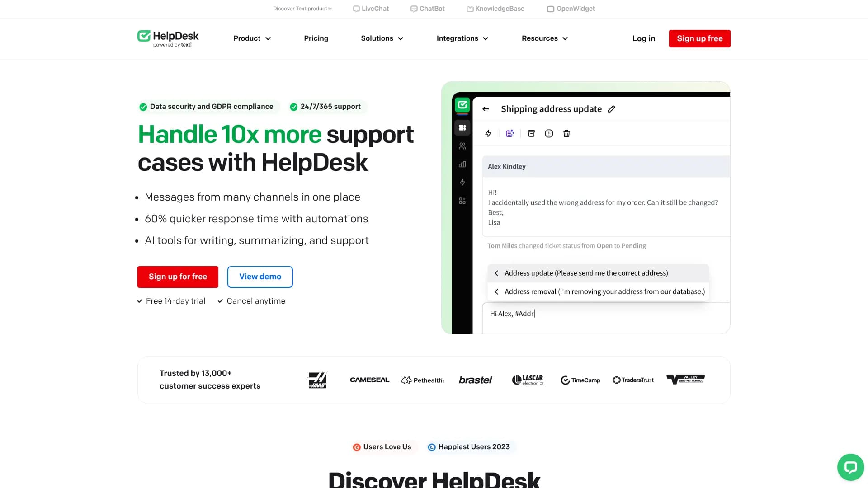Click the Capterra icon beside Happiest Users 2023
Screen dimensions: 868x488
(x=432, y=447)
